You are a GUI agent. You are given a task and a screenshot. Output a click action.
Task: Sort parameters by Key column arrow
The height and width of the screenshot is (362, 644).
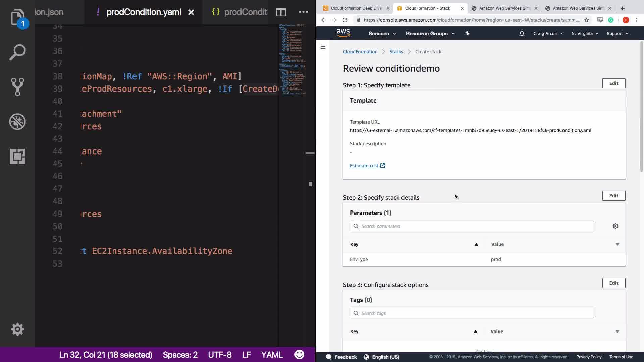(476, 244)
